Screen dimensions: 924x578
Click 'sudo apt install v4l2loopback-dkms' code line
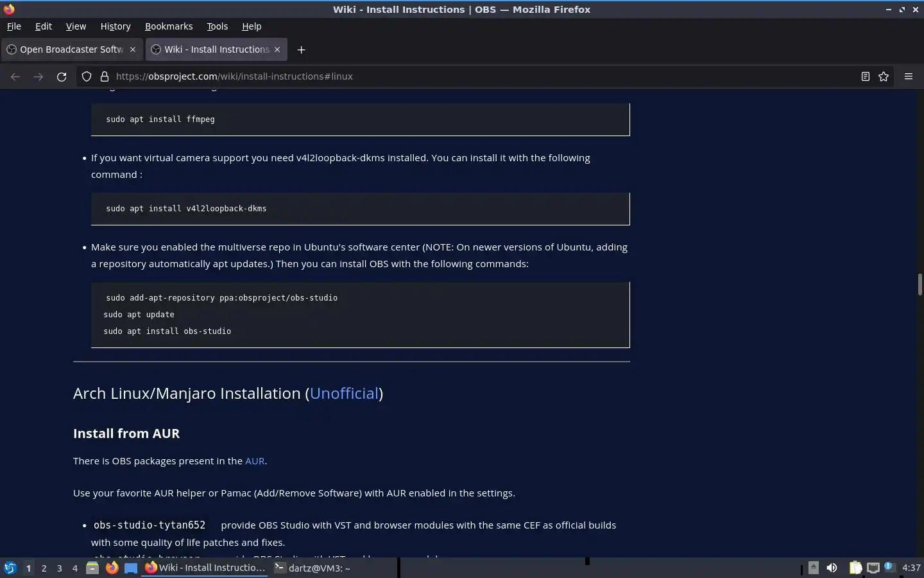point(186,209)
